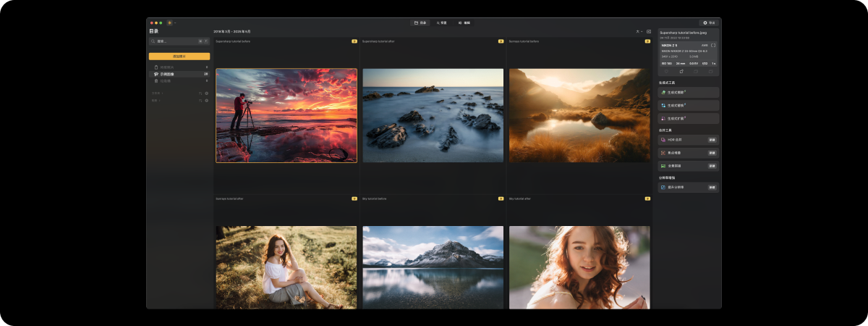Open the export button at top right
The image size is (868, 326).
(x=709, y=22)
